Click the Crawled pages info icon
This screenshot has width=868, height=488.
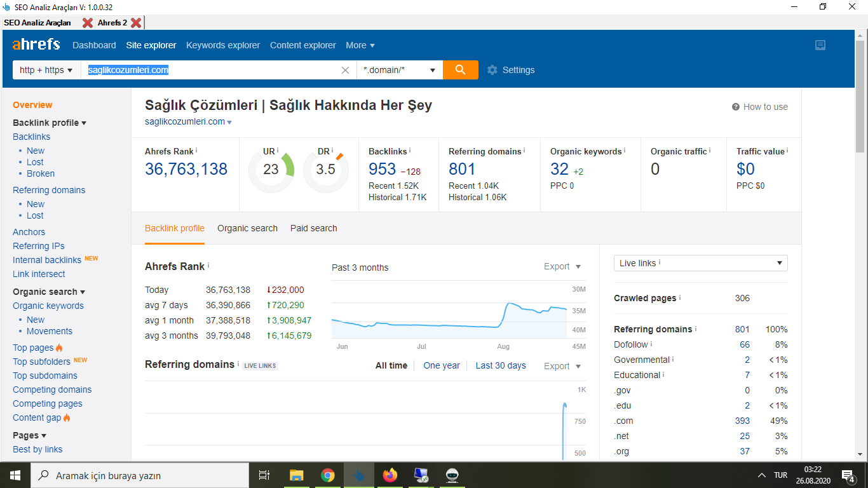[x=680, y=297]
